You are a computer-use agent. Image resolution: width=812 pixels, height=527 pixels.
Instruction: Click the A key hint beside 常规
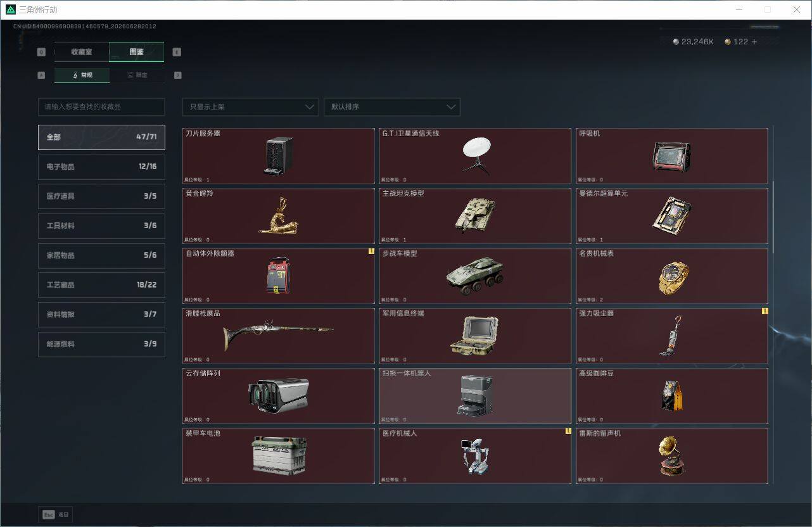click(x=41, y=75)
